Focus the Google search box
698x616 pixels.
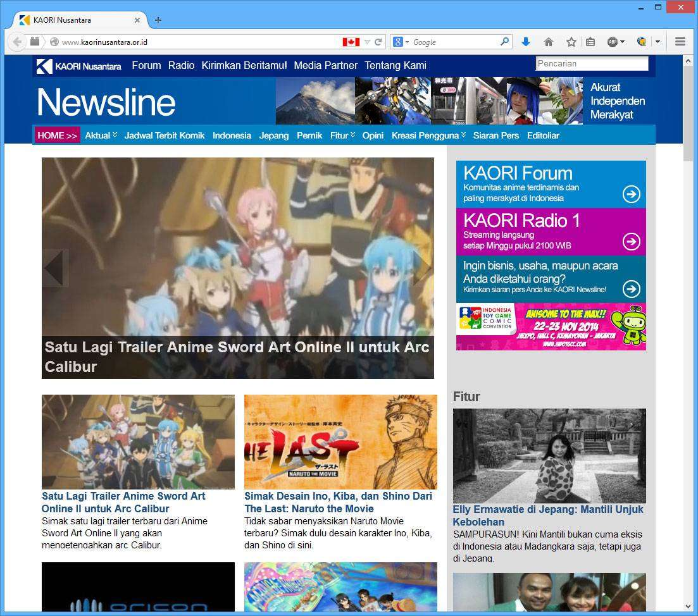coord(454,42)
